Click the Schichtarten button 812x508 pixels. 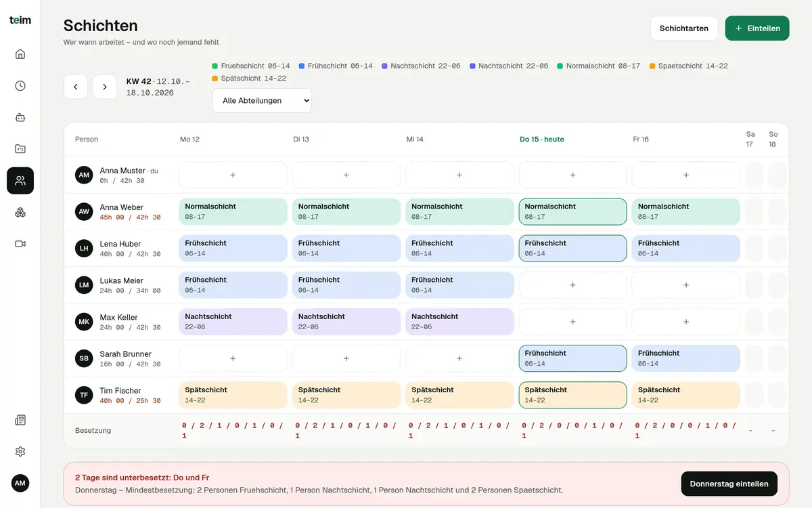pyautogui.click(x=684, y=28)
